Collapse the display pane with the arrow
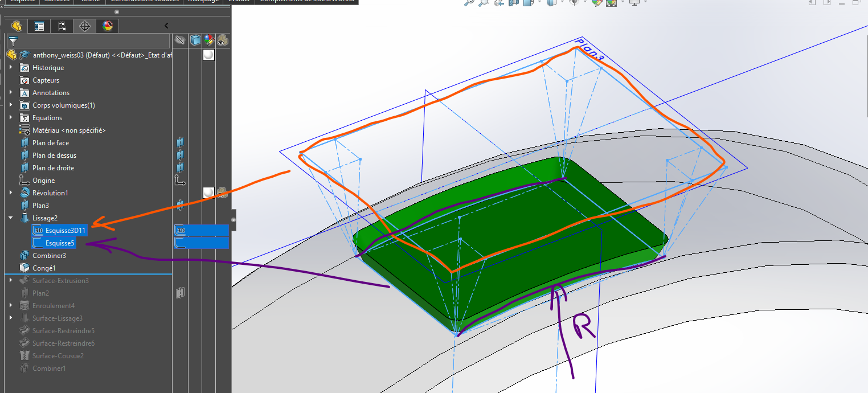Image resolution: width=868 pixels, height=393 pixels. tap(166, 26)
